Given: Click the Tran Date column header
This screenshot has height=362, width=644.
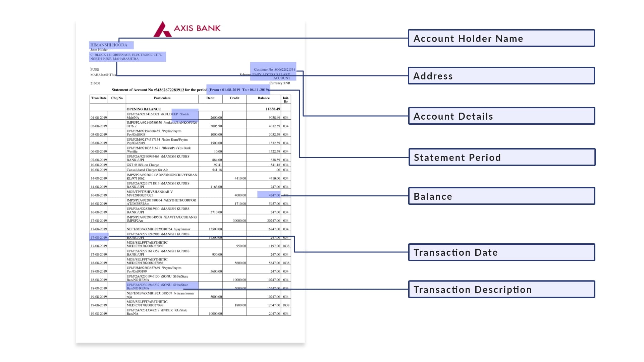Looking at the screenshot, I should pos(99,98).
